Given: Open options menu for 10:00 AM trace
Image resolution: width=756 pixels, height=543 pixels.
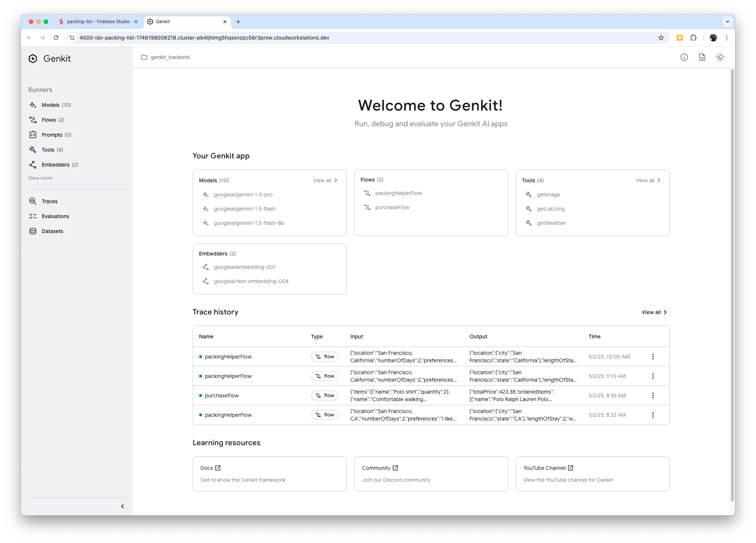Looking at the screenshot, I should (653, 357).
